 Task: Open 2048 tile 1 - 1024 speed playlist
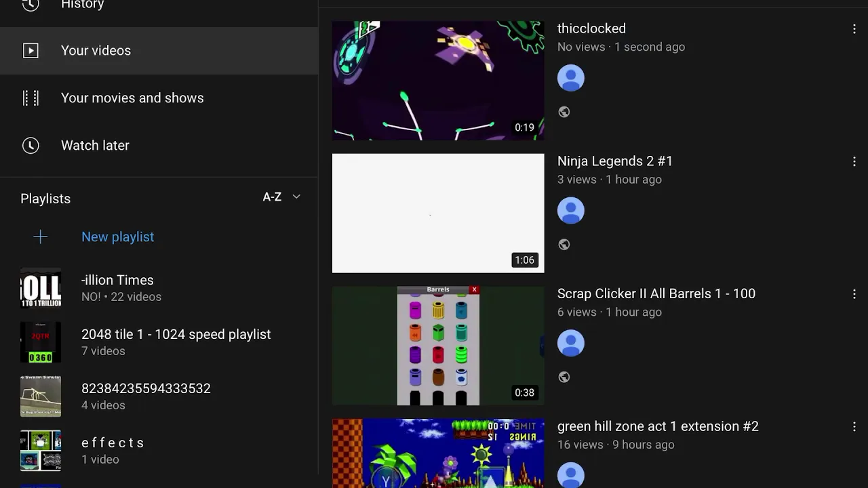tap(176, 334)
